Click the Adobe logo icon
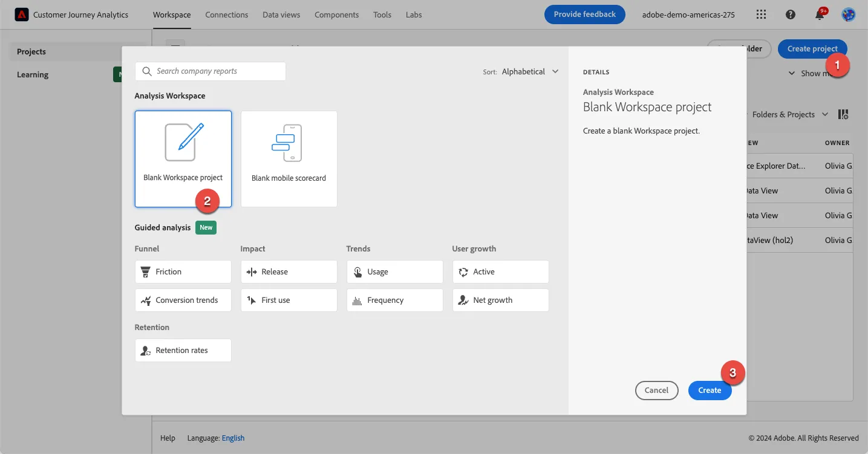Image resolution: width=868 pixels, height=454 pixels. pyautogui.click(x=22, y=15)
